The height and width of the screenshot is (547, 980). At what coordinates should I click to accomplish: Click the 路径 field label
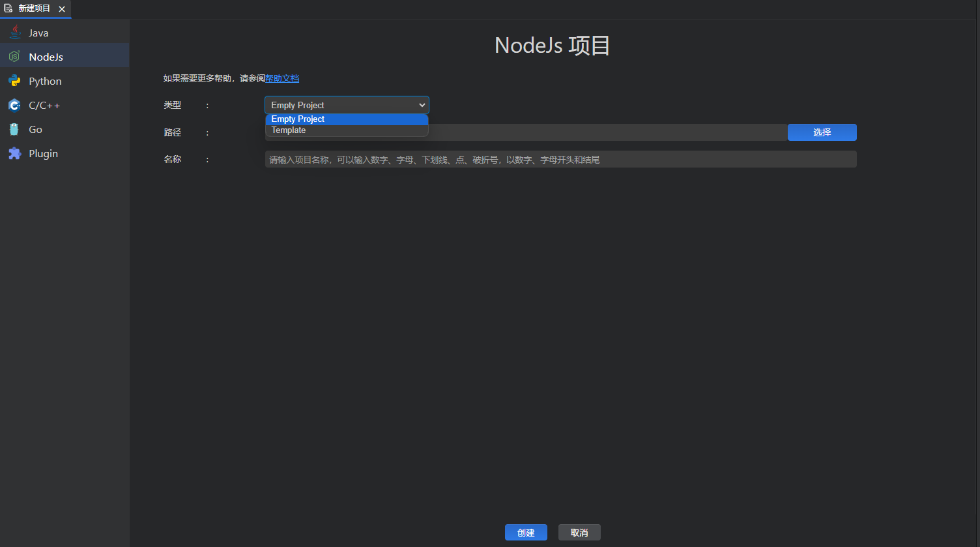173,132
